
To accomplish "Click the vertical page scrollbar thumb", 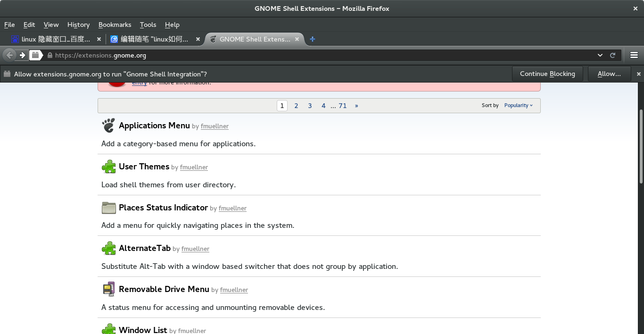I will (x=641, y=146).
